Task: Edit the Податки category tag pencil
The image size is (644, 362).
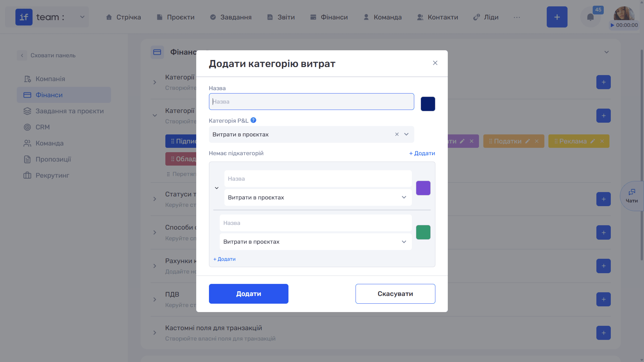Action: (x=527, y=141)
